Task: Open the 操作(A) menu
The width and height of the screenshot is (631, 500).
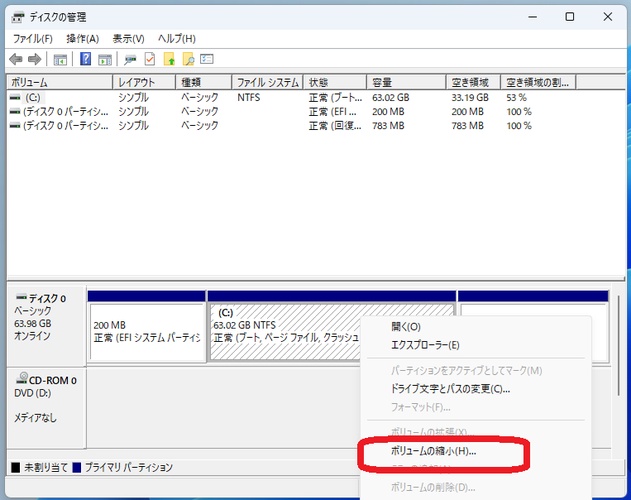Action: pyautogui.click(x=82, y=39)
